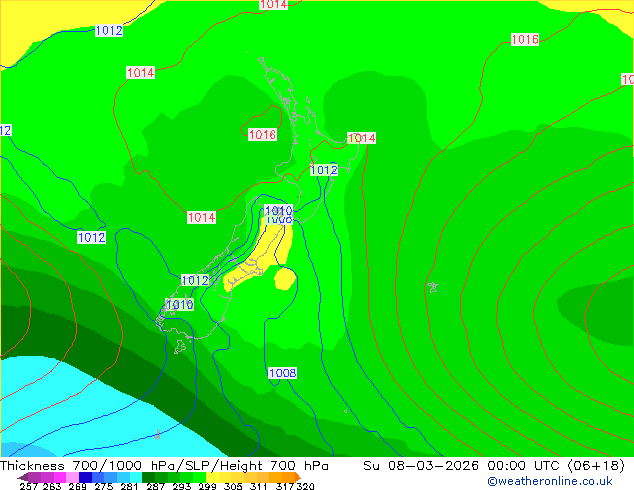Image resolution: width=634 pixels, height=490 pixels.
Task: Click the darkest green legend swatch
Action: tap(148, 477)
